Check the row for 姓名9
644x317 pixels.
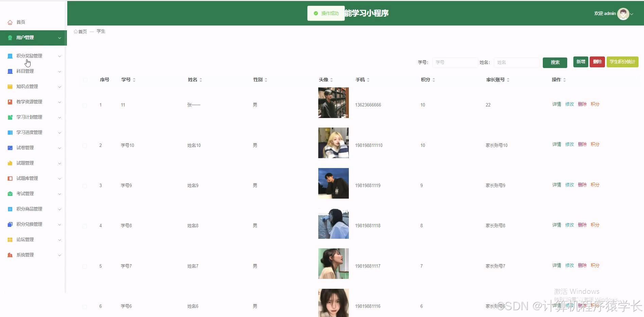point(85,186)
